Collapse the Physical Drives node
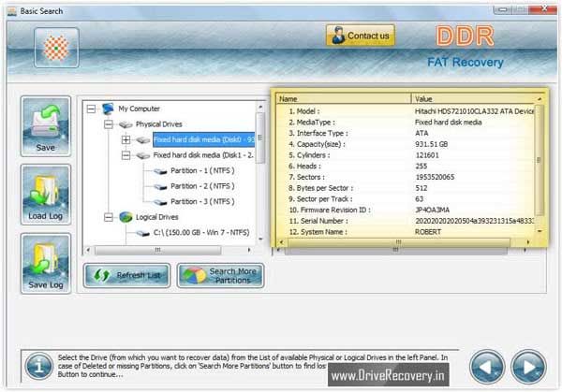 coord(109,124)
